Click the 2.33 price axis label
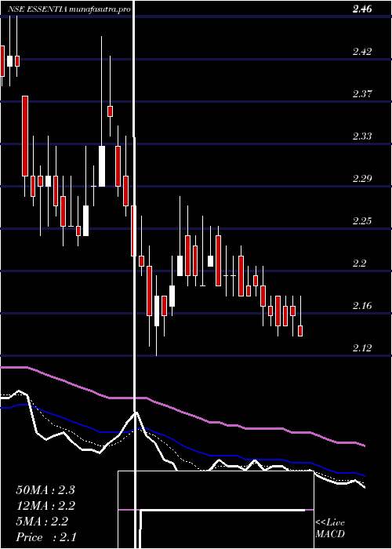Screen dimensions: 392x549 coord(362,136)
